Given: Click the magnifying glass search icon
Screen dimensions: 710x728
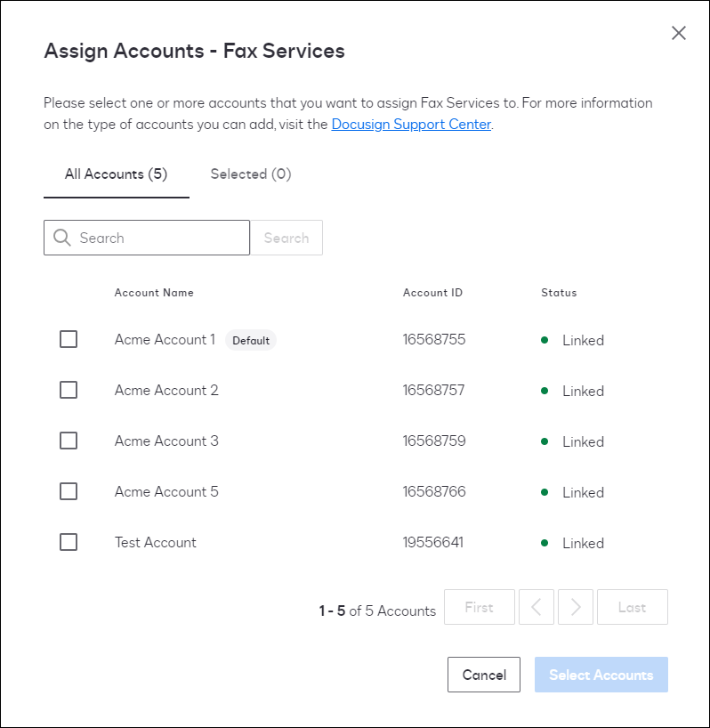Looking at the screenshot, I should [62, 238].
